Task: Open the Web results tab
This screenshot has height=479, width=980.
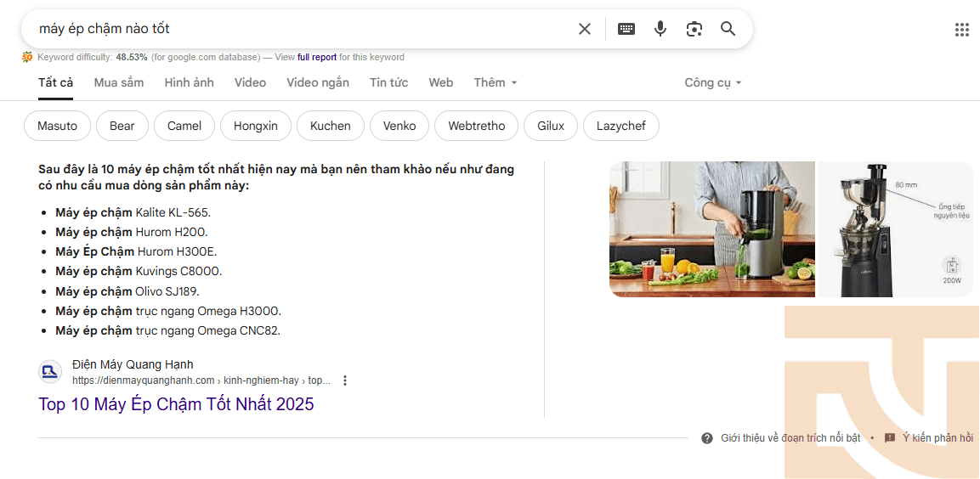Action: pos(440,82)
